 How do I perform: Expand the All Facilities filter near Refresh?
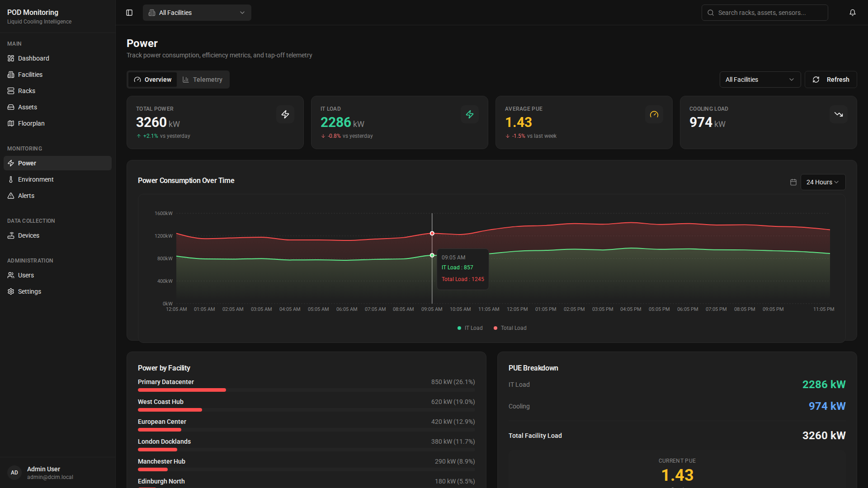point(760,80)
